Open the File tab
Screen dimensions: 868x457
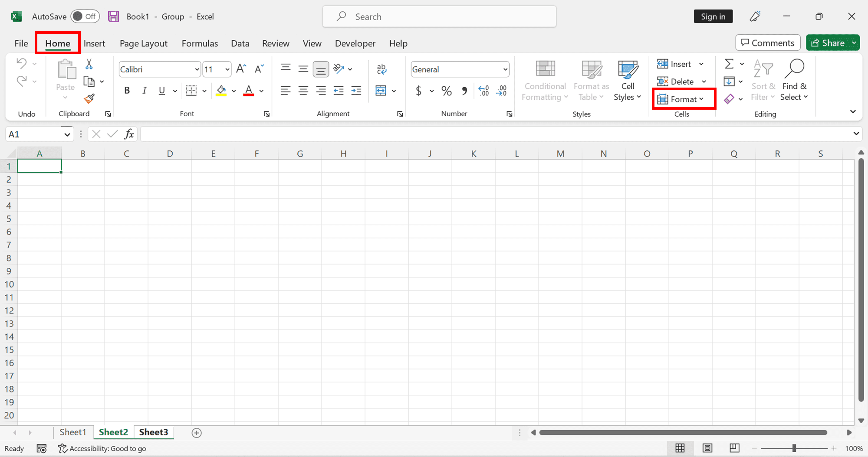(21, 43)
